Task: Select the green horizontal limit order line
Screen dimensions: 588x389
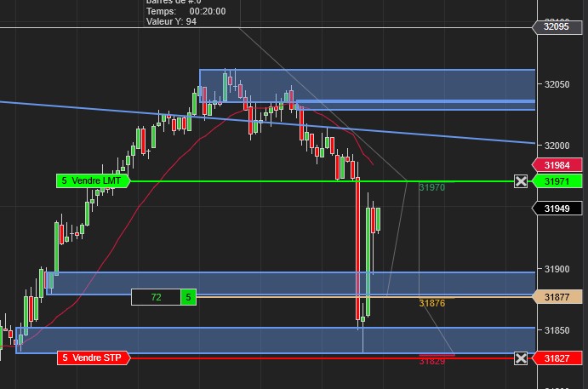Action: (x=322, y=181)
